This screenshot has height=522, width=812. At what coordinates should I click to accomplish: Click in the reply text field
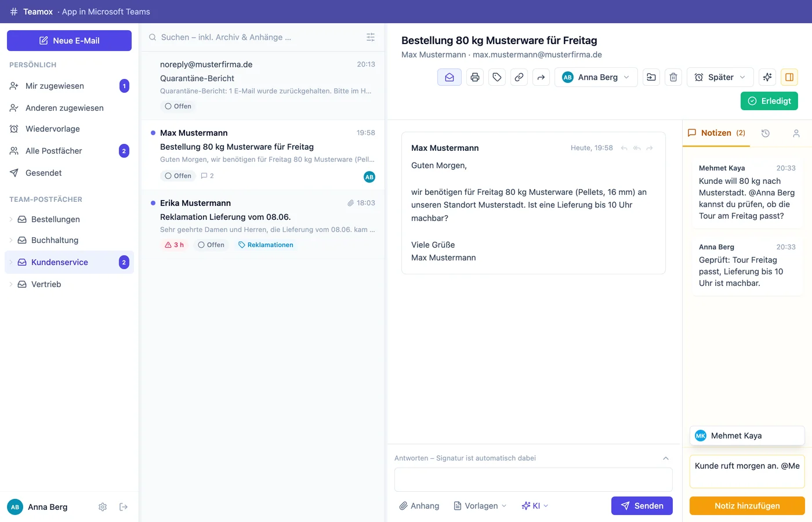[x=534, y=480]
